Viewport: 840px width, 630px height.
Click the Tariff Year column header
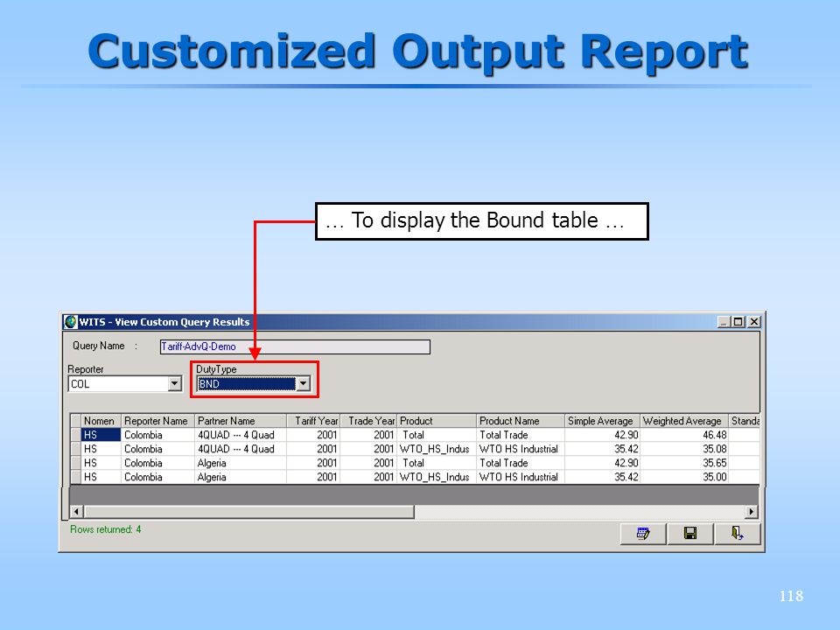[313, 421]
